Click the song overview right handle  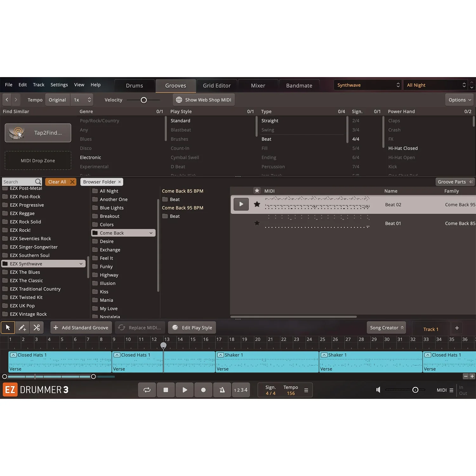[x=93, y=377]
